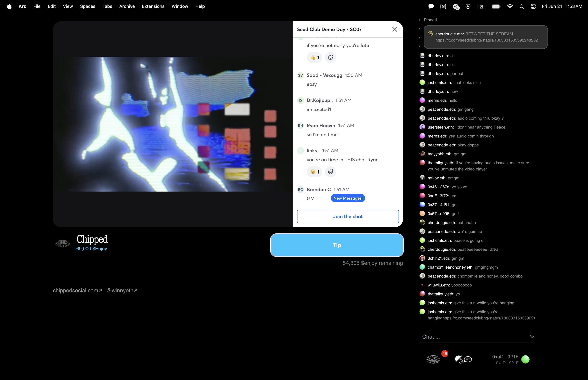Click the send arrow in chat field
Screen dimensions: 588x380
pyautogui.click(x=532, y=337)
